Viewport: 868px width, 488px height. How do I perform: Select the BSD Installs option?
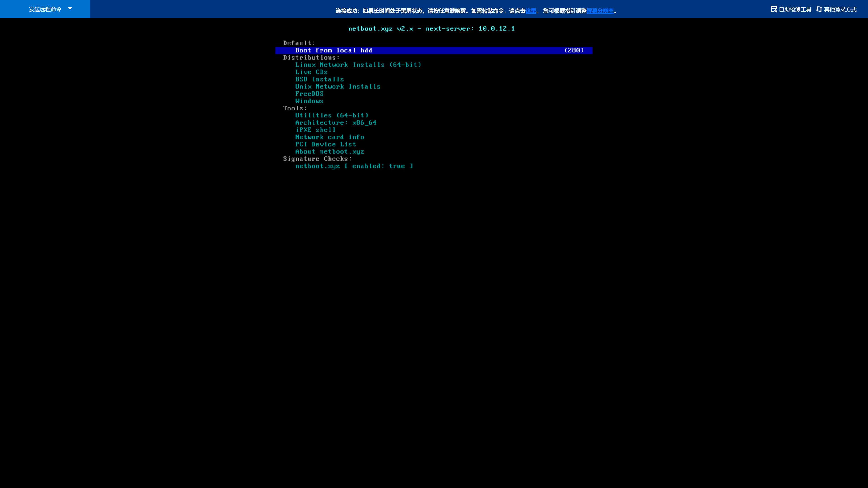[x=319, y=79]
